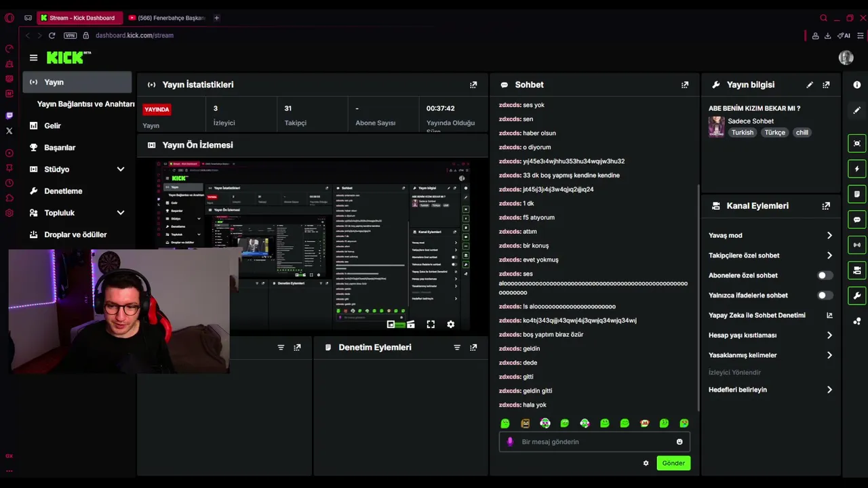
Task: Click the purple microphone icon in chat input
Action: click(510, 442)
